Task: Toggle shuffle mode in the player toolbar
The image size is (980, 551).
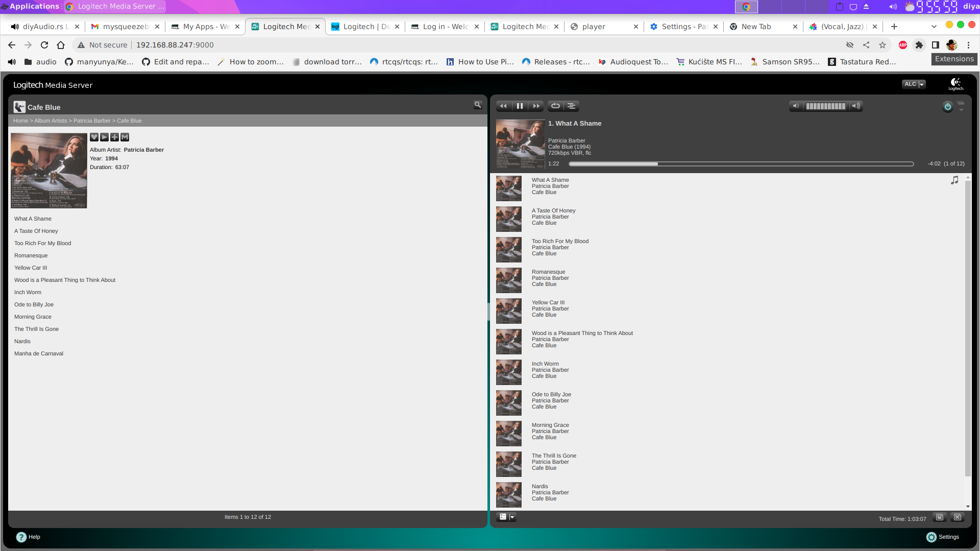Action: (x=572, y=106)
